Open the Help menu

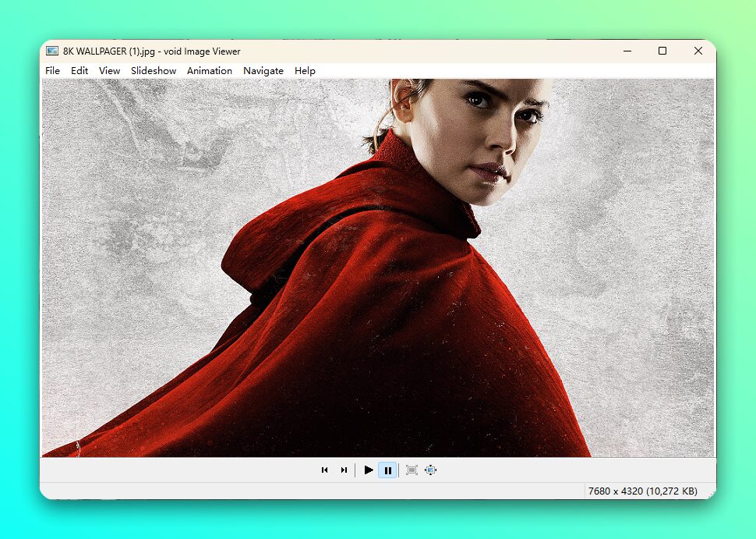tap(306, 70)
